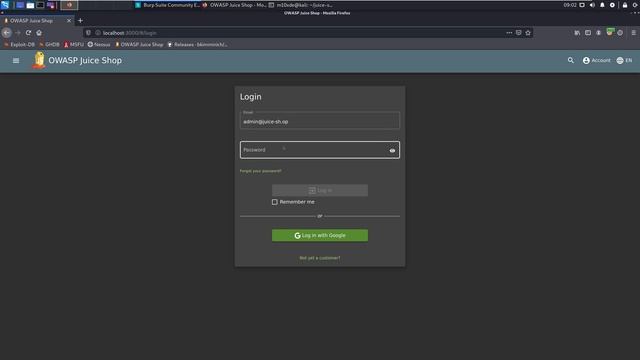The width and height of the screenshot is (640, 360).
Task: Go back with the browser back arrow
Action: coord(7,33)
